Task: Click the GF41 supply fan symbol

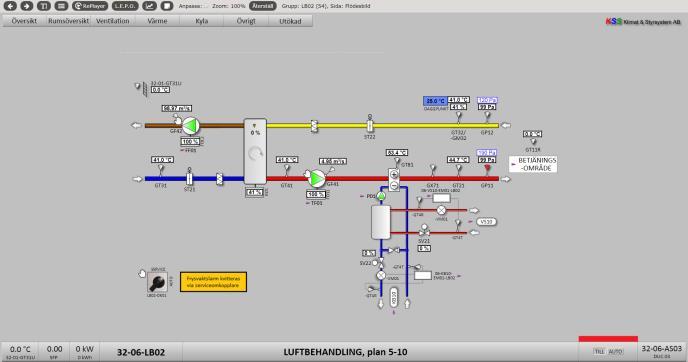Action: point(316,178)
